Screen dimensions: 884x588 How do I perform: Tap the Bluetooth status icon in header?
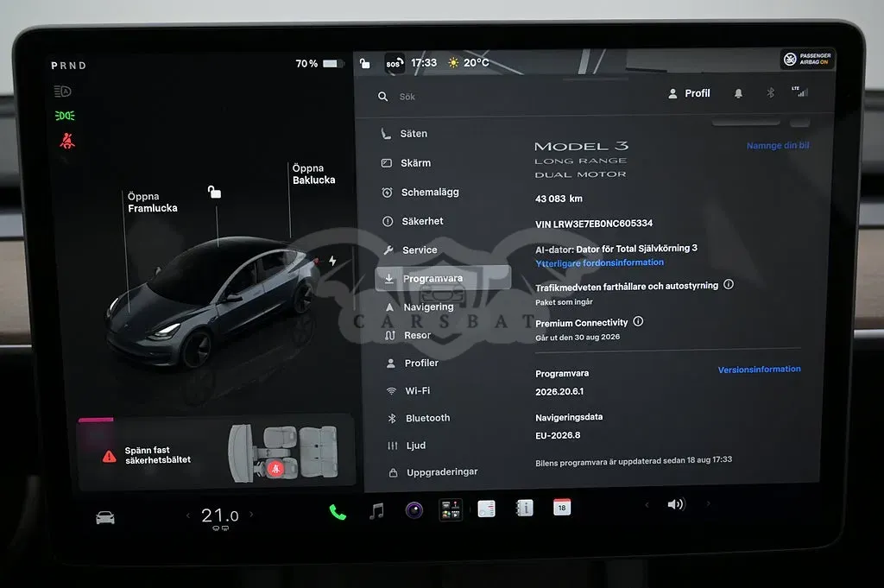pyautogui.click(x=771, y=92)
